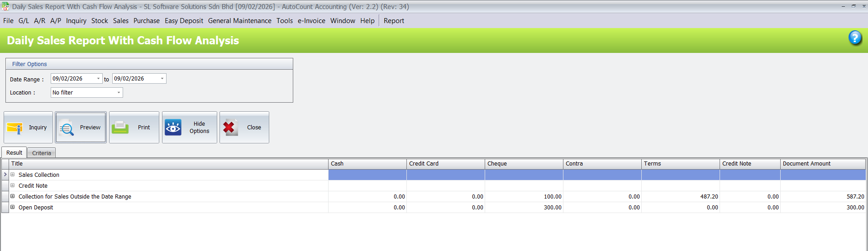This screenshot has height=251, width=868.
Task: Expand the Sales Collection row
Action: coord(13,175)
